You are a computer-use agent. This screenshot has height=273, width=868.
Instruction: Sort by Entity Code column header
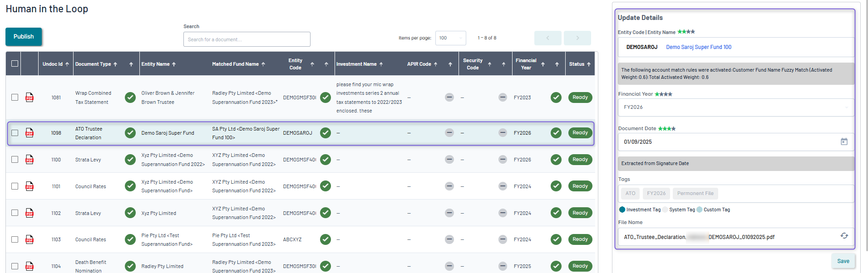pos(295,64)
